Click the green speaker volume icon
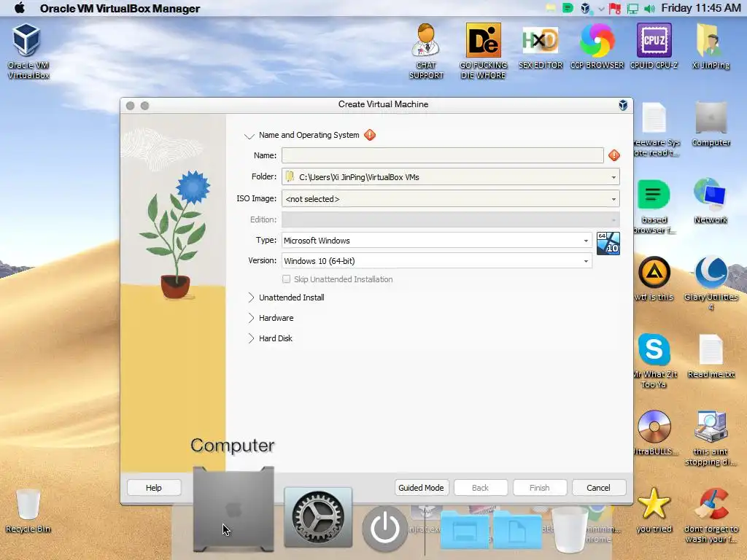The height and width of the screenshot is (560, 747). click(x=649, y=8)
